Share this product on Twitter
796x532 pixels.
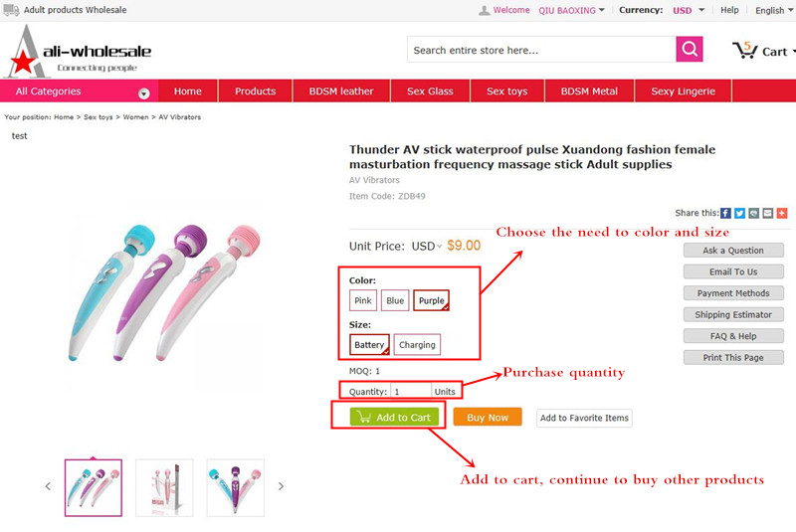click(x=739, y=213)
